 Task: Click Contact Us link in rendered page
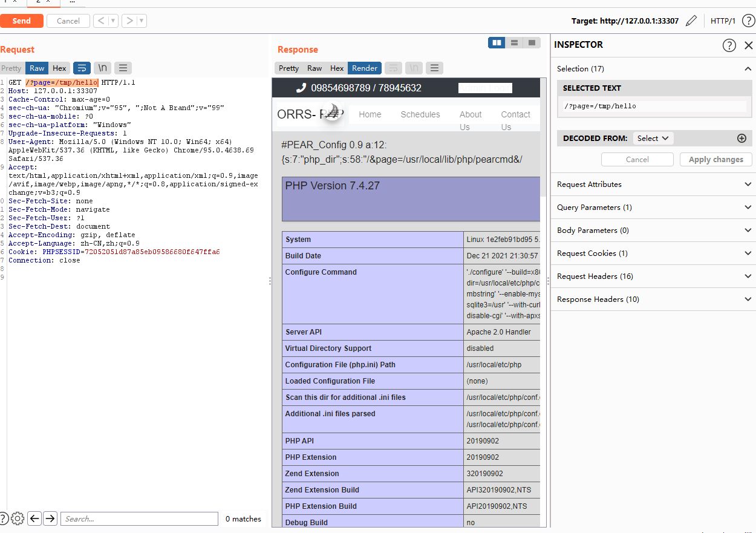pyautogui.click(x=515, y=120)
